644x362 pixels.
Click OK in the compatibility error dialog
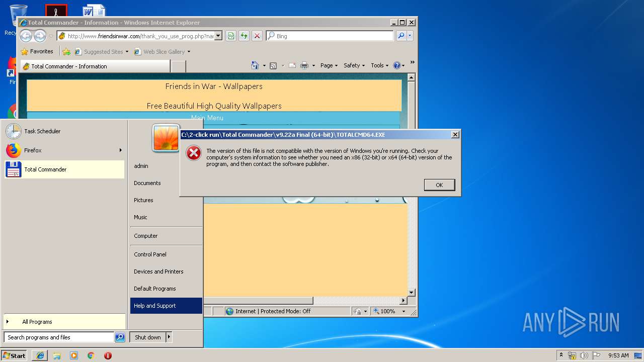(x=439, y=185)
